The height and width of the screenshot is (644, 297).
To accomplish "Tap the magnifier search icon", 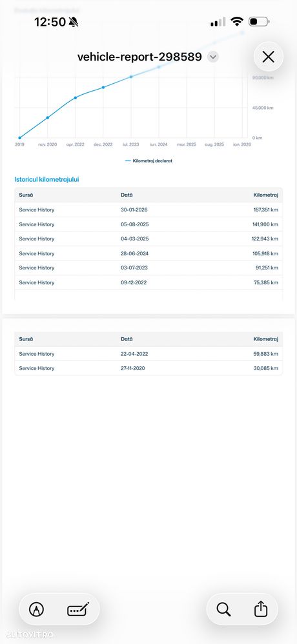I will pyautogui.click(x=223, y=609).
